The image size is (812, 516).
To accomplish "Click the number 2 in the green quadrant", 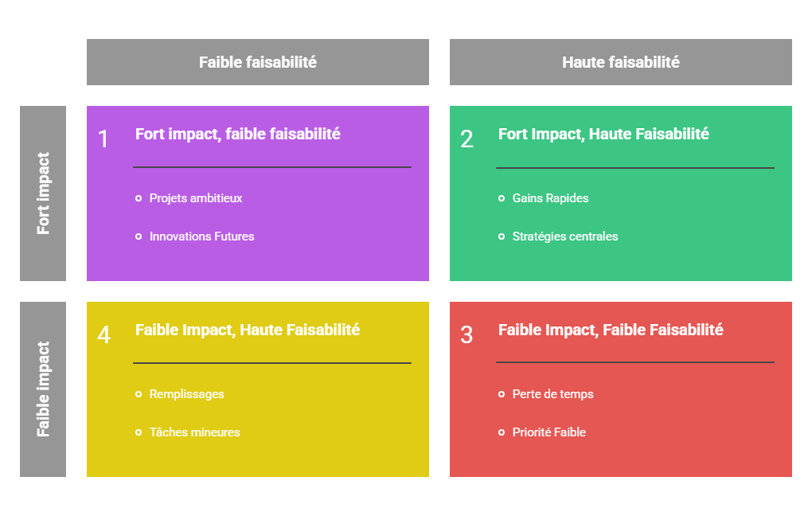I will (x=467, y=139).
